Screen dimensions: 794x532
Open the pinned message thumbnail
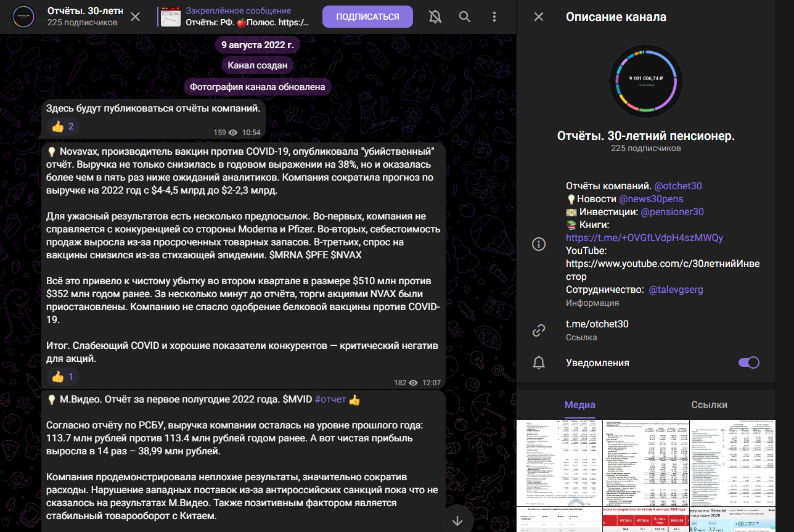170,17
